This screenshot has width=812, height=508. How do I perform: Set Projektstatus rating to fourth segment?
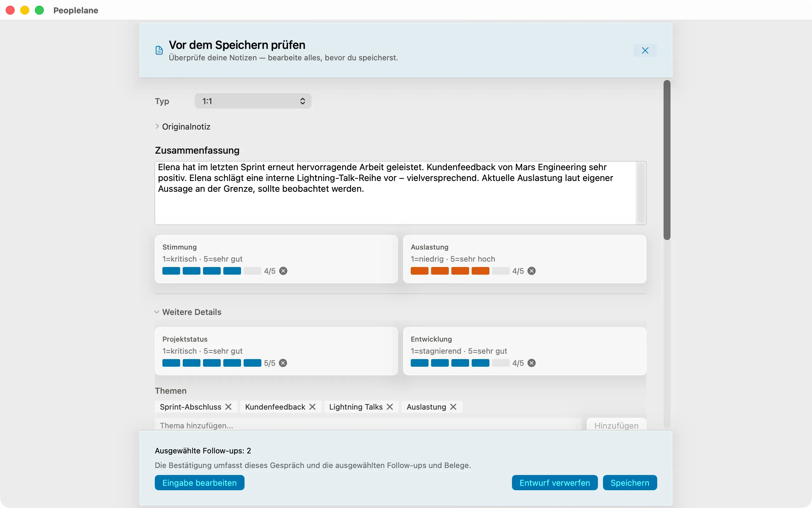pyautogui.click(x=232, y=363)
